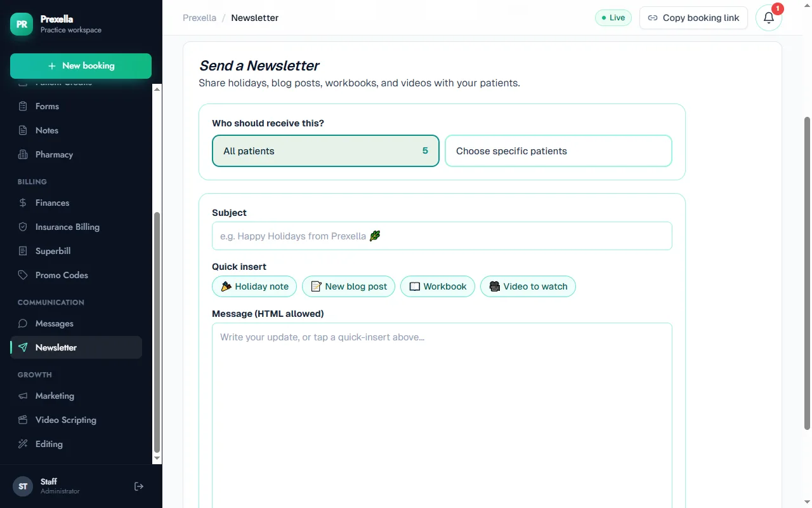Screen dimensions: 812x508
Task: Click the Insurance Billing shield icon
Action: click(23, 227)
